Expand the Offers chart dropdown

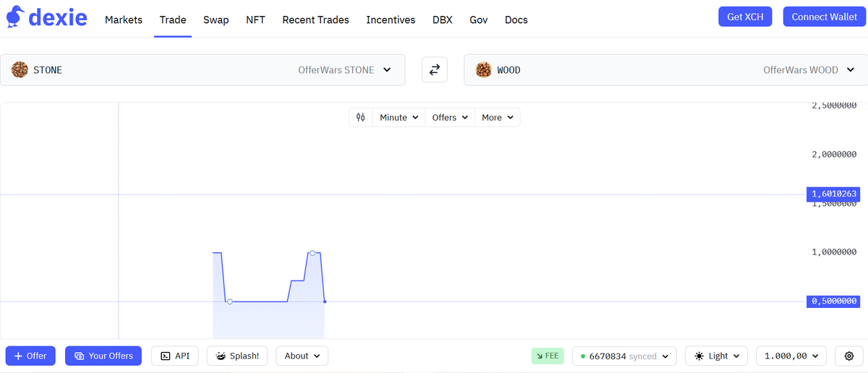coord(450,117)
